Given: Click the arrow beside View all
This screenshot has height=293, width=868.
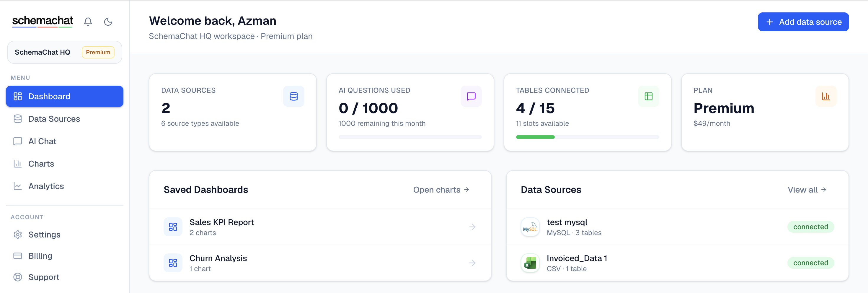Looking at the screenshot, I should pos(823,190).
